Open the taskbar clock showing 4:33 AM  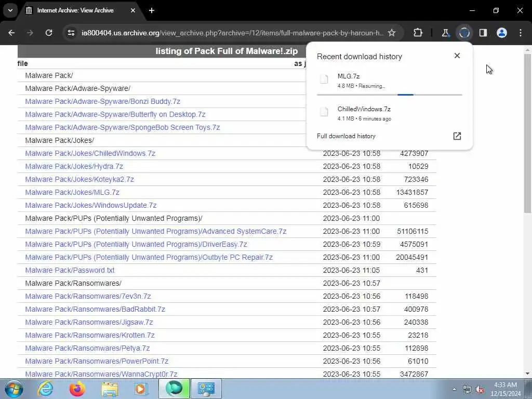point(506,389)
